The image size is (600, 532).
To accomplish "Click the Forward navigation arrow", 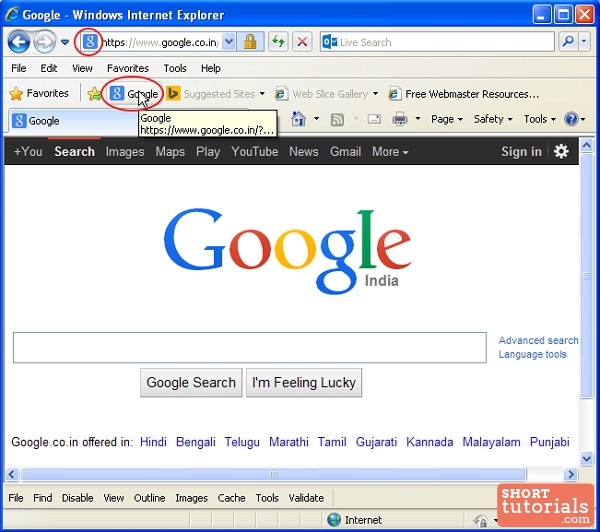I will tap(44, 42).
